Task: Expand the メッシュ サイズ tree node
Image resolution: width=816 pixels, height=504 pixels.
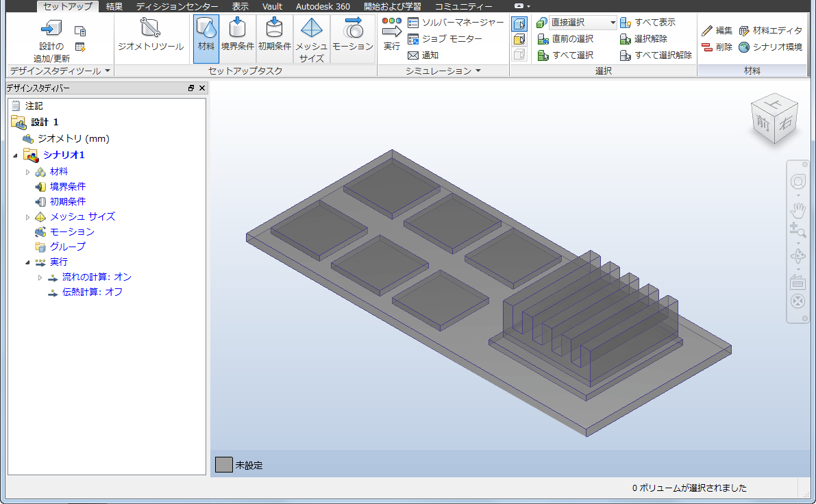Action: click(x=27, y=217)
